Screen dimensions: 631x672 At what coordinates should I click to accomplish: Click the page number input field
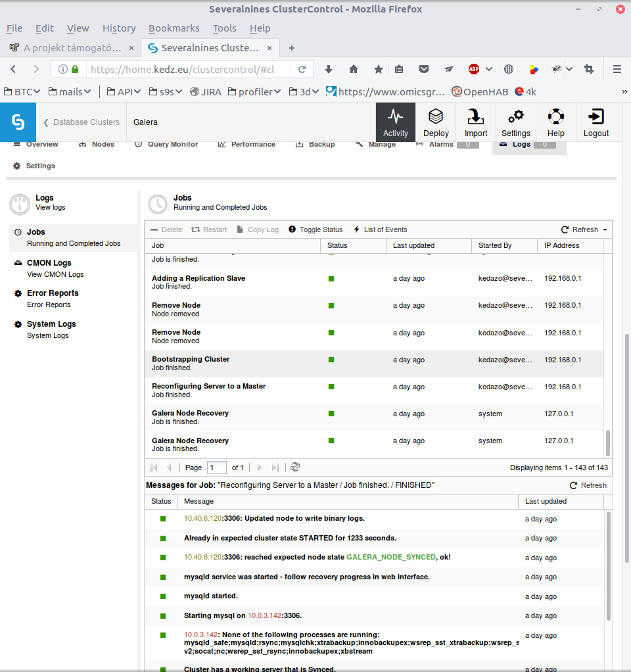click(217, 467)
